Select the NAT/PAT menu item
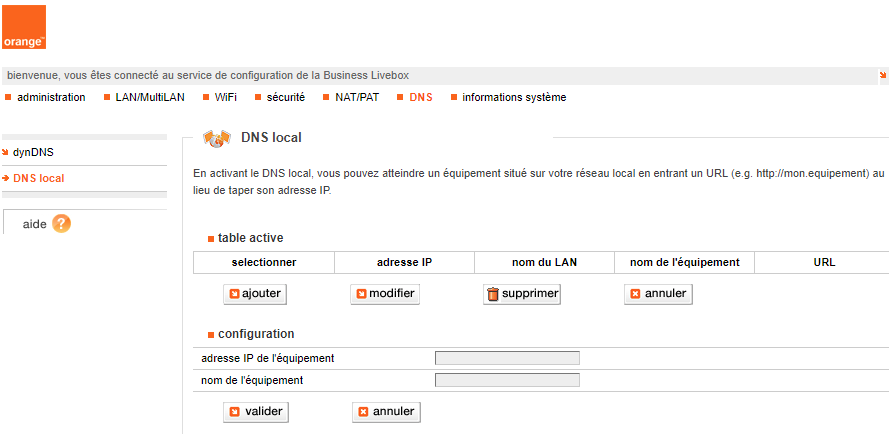889x434 pixels. pyautogui.click(x=355, y=97)
